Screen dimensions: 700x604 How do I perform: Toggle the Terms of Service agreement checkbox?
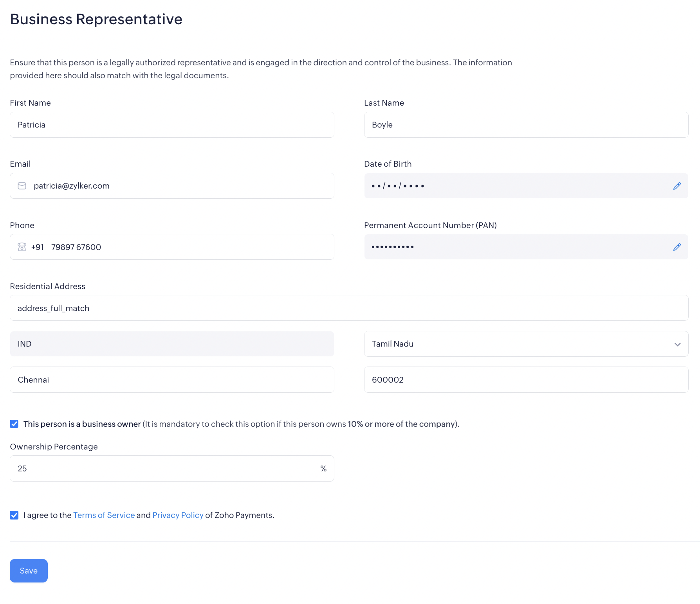pyautogui.click(x=14, y=515)
